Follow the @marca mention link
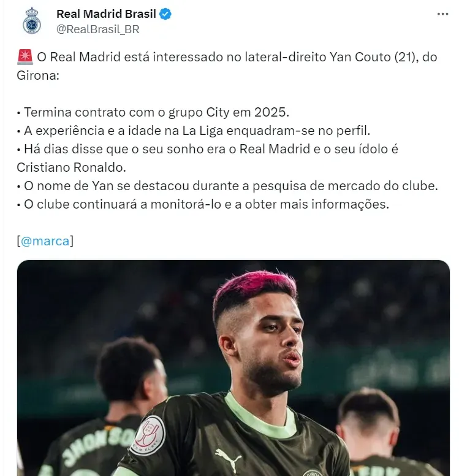Viewport: 459px width, 476px height. point(45,241)
